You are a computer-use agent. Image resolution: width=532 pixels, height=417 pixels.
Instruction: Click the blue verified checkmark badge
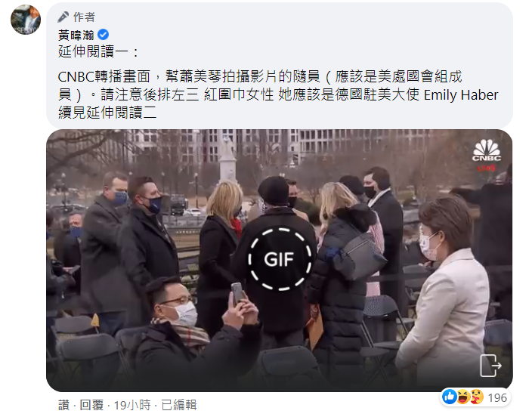coord(103,35)
